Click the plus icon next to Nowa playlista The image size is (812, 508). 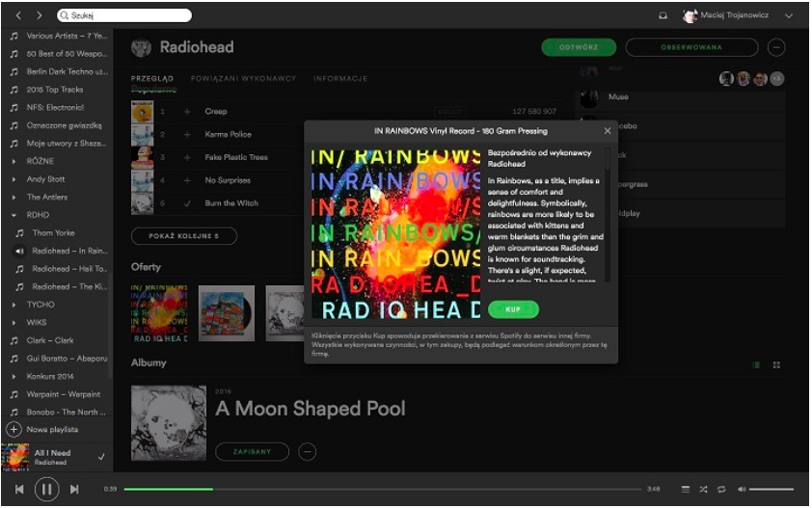point(14,429)
